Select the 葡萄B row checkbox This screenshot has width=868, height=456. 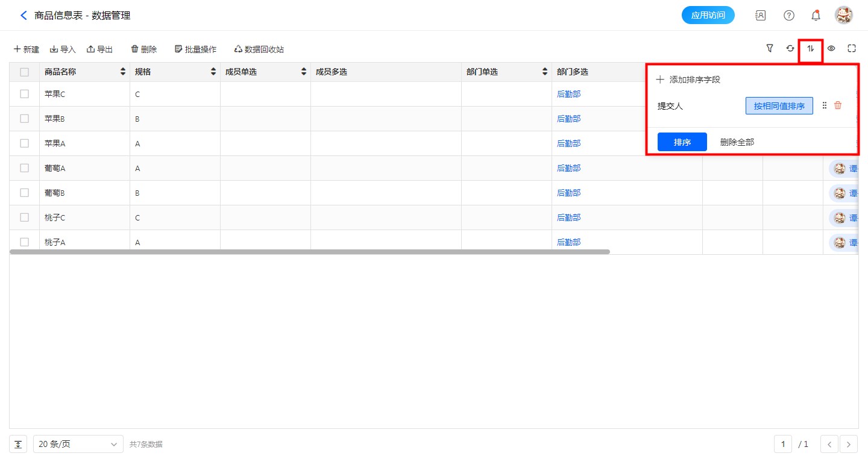pos(25,193)
